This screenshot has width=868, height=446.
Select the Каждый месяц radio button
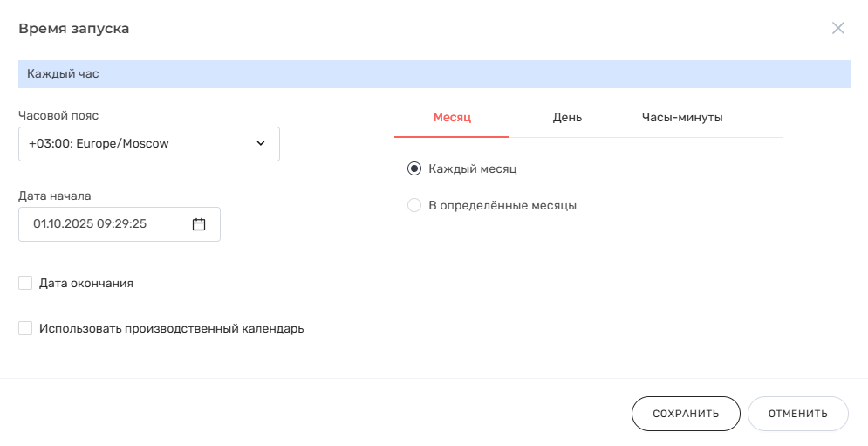(414, 168)
